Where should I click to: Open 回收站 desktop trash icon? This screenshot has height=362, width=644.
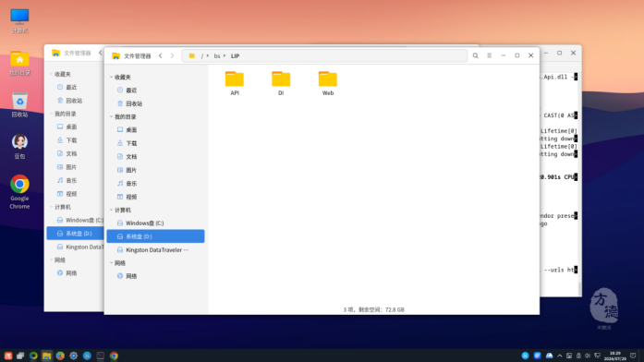(x=19, y=105)
